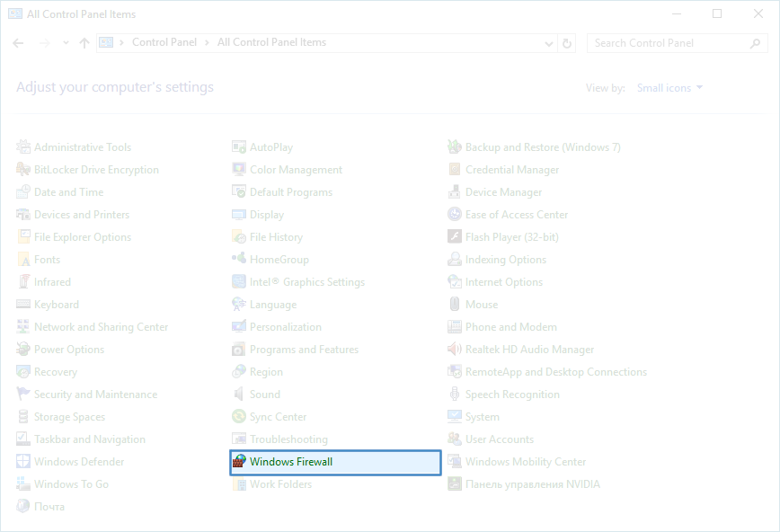Screen dimensions: 780x532
Task: Open the Sync Center icon
Action: coord(239,417)
